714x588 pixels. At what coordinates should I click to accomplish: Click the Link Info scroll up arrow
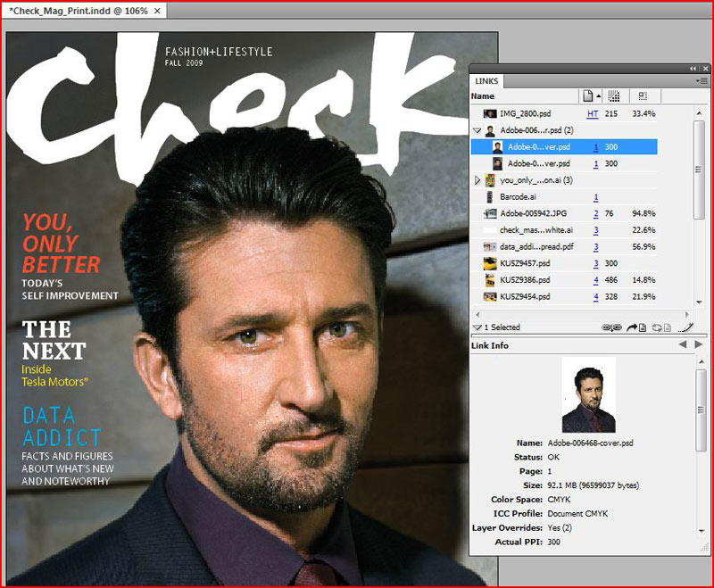[x=702, y=361]
